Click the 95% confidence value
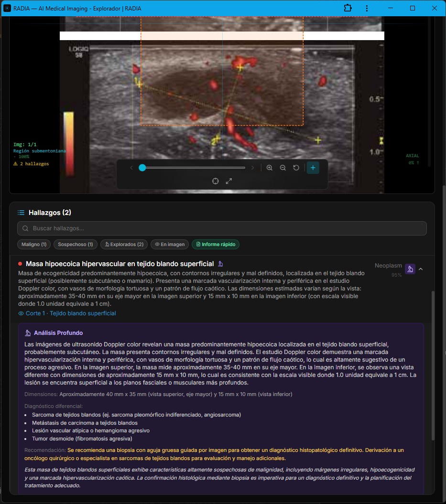 click(396, 275)
